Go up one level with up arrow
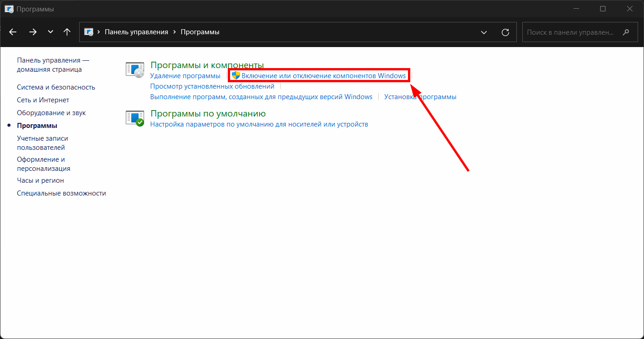Image resolution: width=644 pixels, height=339 pixels. (x=67, y=32)
